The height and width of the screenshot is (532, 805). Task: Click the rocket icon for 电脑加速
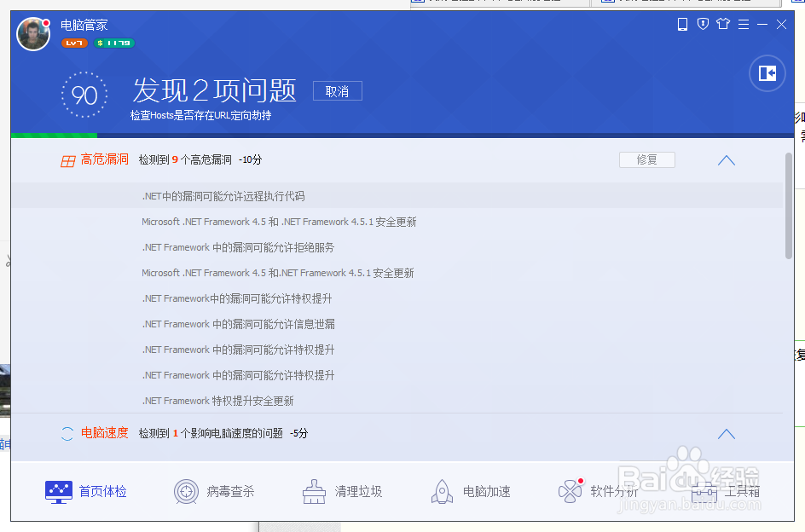tap(442, 491)
